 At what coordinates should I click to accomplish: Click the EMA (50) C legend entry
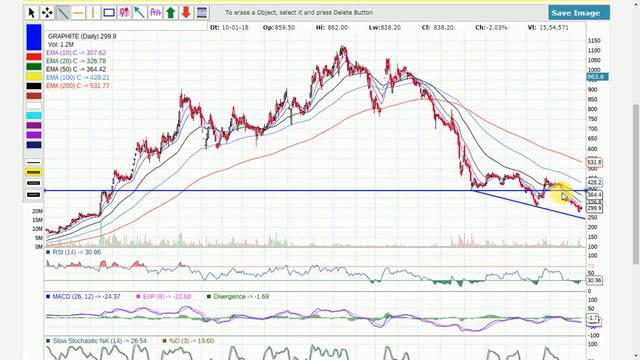76,69
